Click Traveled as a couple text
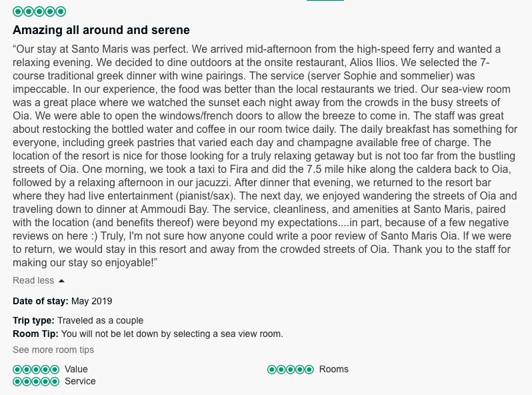The width and height of the screenshot is (532, 395). point(101,321)
